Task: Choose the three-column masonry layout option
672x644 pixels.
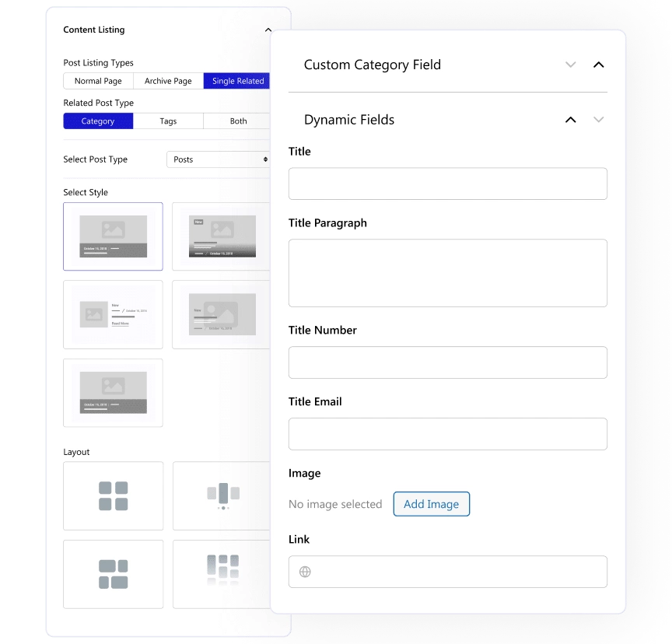Action: [x=222, y=574]
